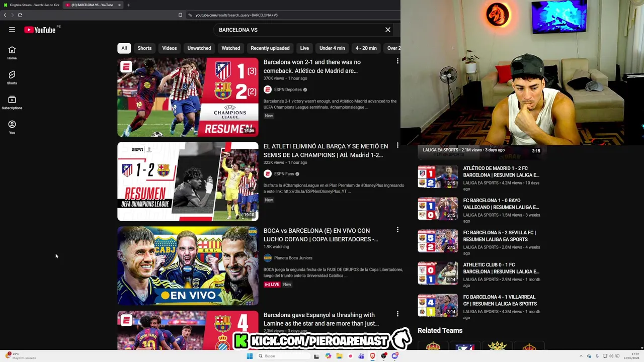This screenshot has width=644, height=362.
Task: Click the YouTube search field
Action: [x=299, y=30]
